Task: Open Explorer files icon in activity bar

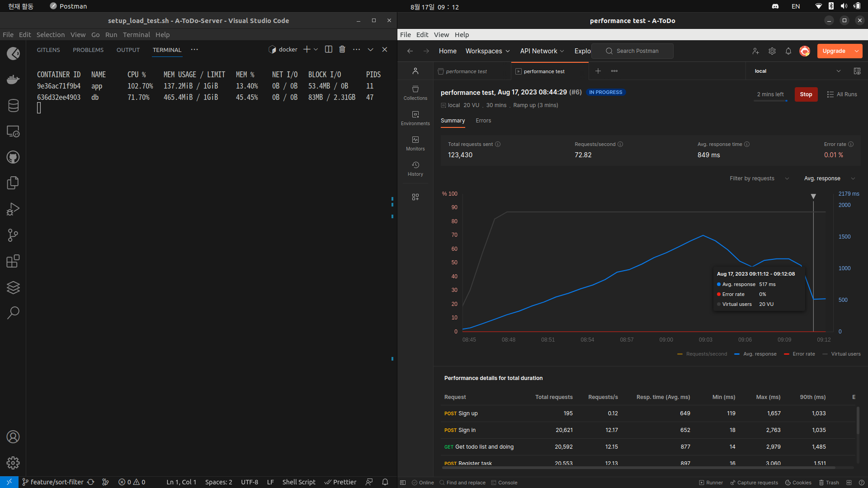Action: click(x=13, y=183)
